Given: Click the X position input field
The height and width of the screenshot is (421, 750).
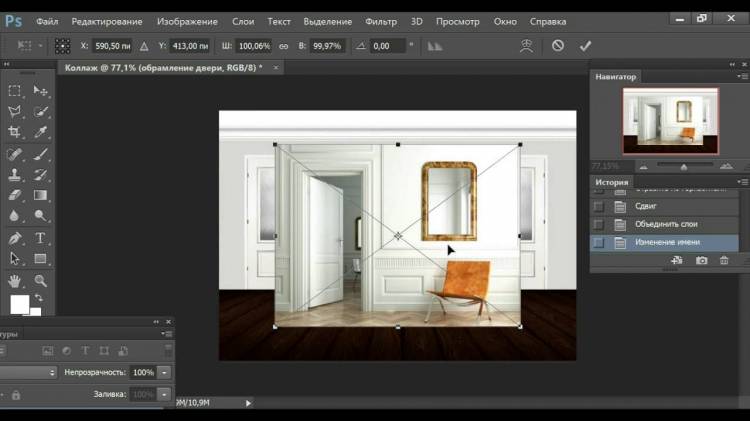Looking at the screenshot, I should click(x=112, y=46).
